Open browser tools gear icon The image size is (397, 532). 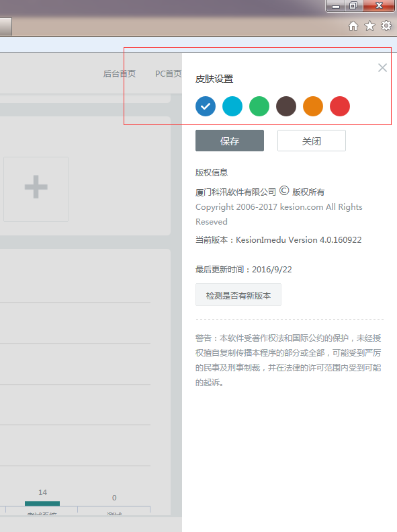(x=386, y=26)
